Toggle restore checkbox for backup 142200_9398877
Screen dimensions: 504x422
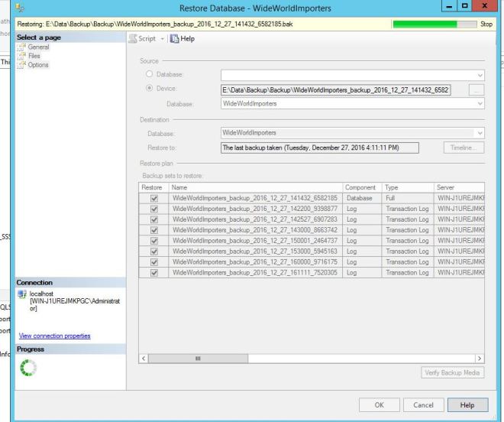154,209
